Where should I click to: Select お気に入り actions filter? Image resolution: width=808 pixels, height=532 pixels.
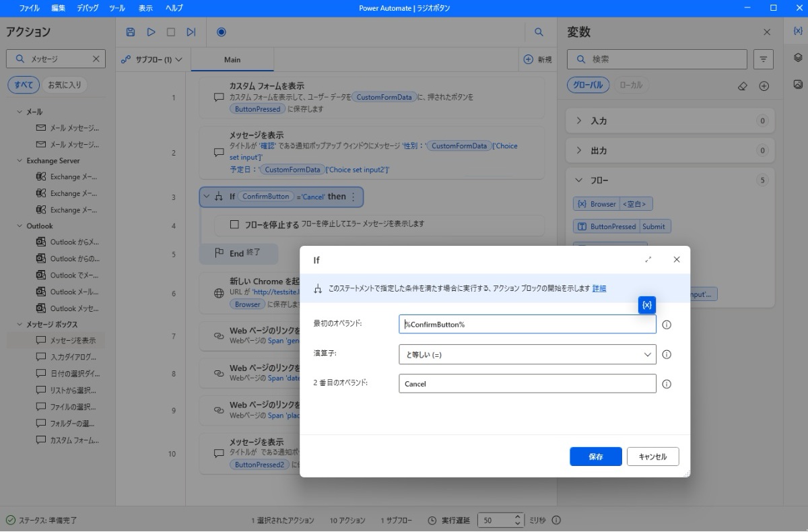coord(65,85)
